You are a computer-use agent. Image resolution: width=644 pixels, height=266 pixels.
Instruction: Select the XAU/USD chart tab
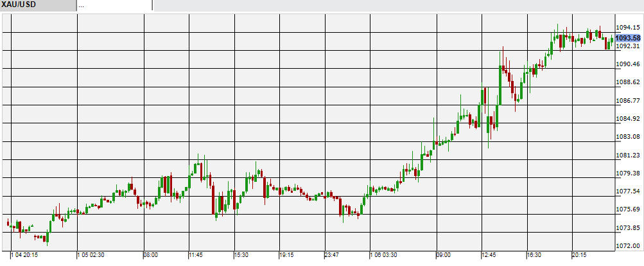click(37, 5)
